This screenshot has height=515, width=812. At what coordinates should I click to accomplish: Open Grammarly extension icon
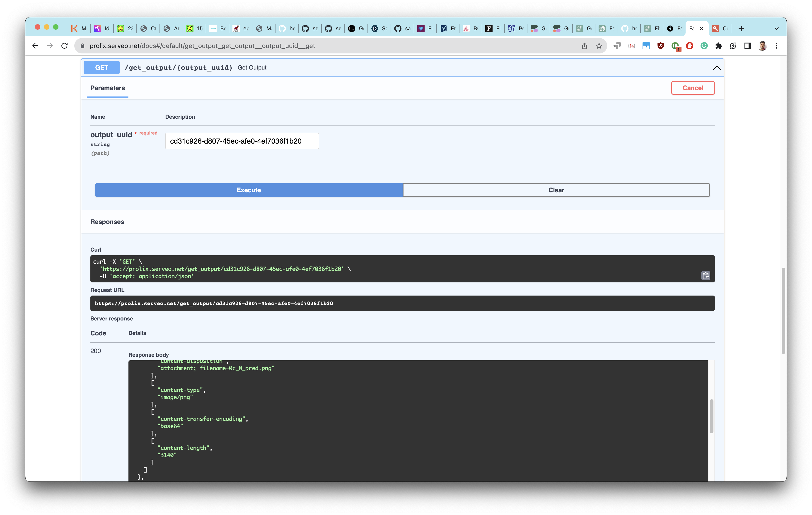tap(704, 46)
